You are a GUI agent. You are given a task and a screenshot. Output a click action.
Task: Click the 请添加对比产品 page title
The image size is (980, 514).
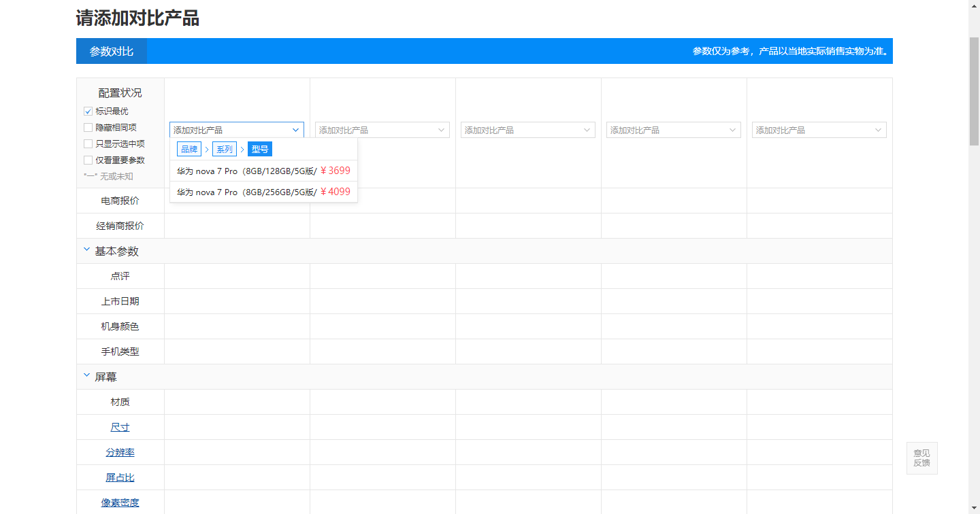137,18
